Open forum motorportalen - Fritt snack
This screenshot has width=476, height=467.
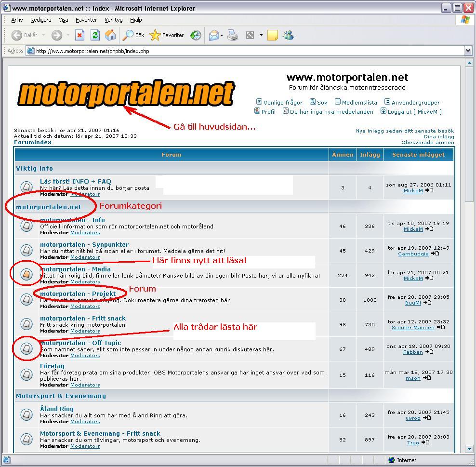click(x=83, y=318)
